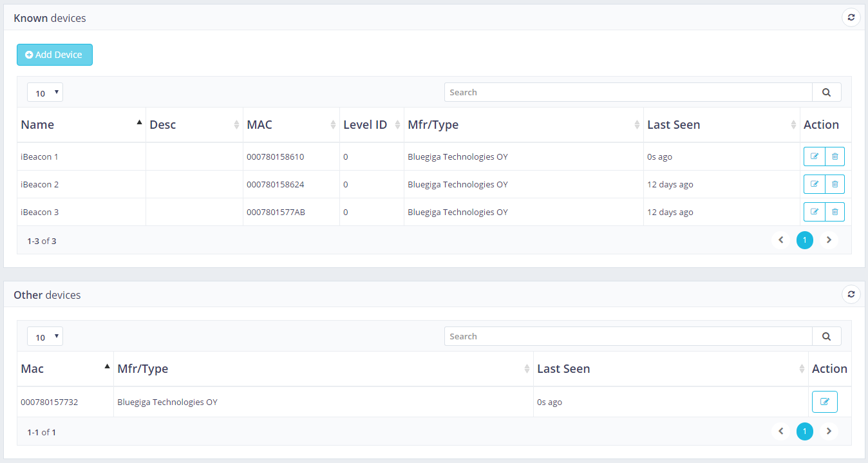Click MAC value 000780158610
Image resolution: width=868 pixels, height=463 pixels.
276,156
